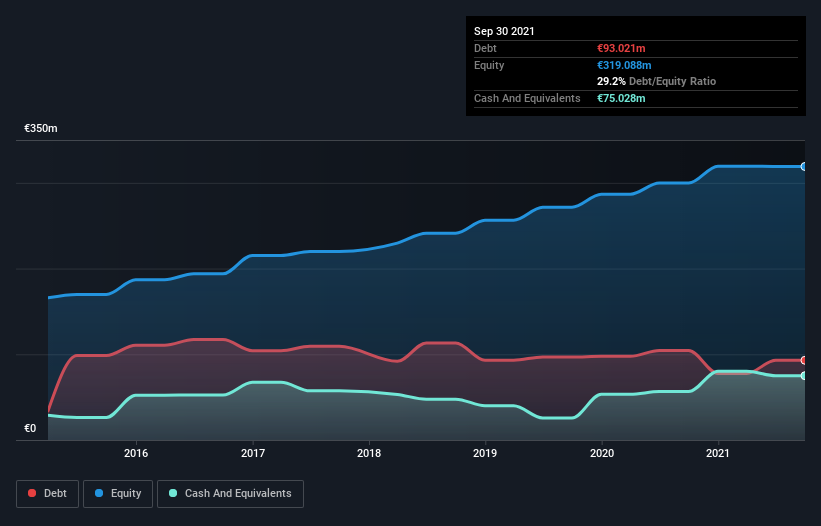Click the 2016 x-axis label
This screenshot has height=526, width=821.
[x=136, y=453]
